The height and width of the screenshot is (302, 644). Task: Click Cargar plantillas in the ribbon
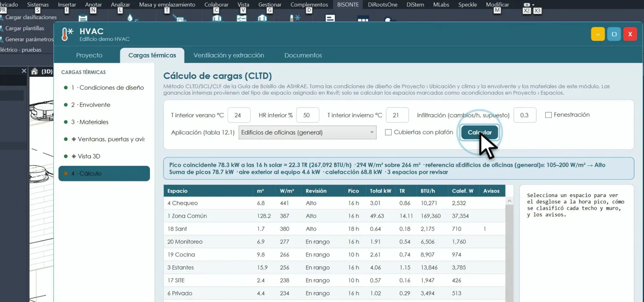[25, 29]
